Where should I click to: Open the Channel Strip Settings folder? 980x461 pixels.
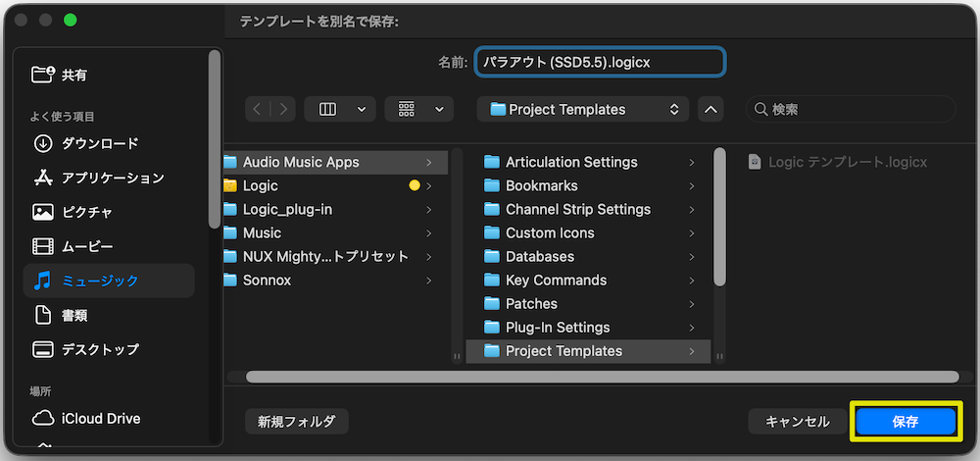(x=577, y=209)
